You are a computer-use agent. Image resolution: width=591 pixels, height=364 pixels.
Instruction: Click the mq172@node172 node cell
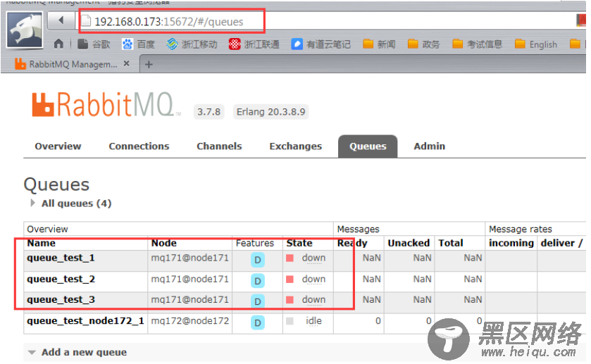[x=190, y=320]
